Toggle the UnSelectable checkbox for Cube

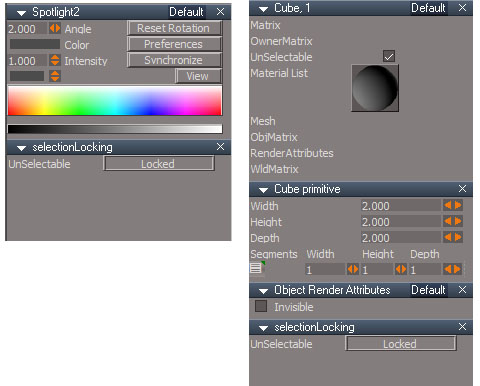pos(389,56)
